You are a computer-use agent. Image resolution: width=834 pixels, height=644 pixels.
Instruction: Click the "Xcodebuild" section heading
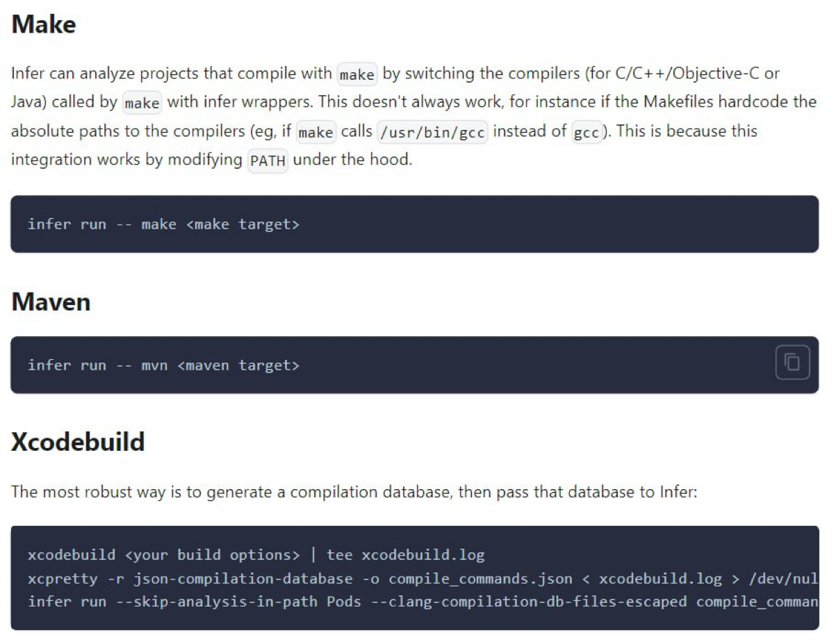click(76, 442)
